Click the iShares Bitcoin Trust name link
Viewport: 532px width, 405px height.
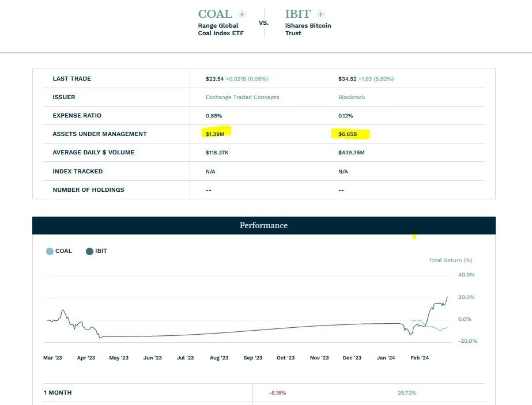[308, 29]
